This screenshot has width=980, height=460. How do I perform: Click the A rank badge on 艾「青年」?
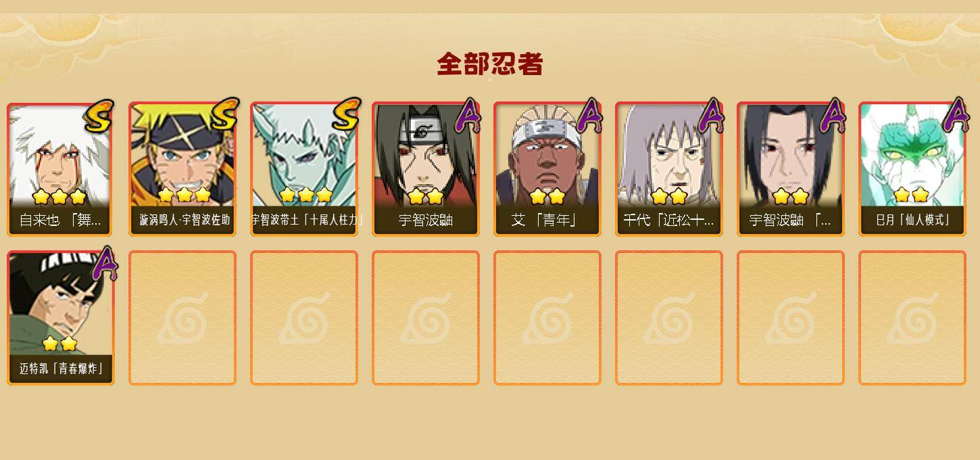(589, 116)
